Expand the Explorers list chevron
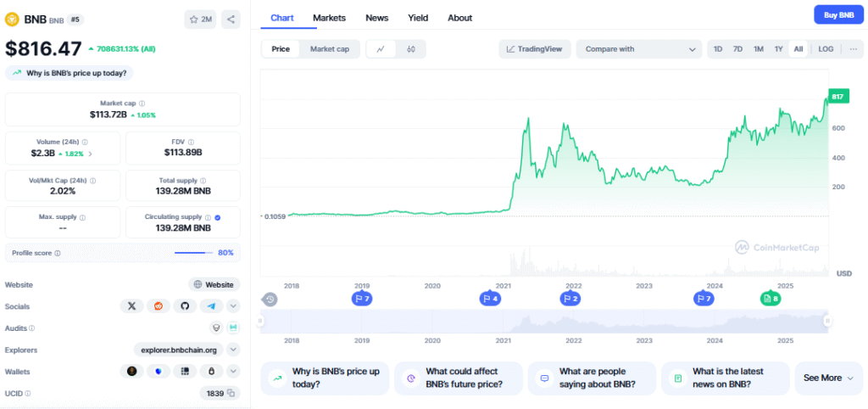868x409 pixels. tap(233, 350)
